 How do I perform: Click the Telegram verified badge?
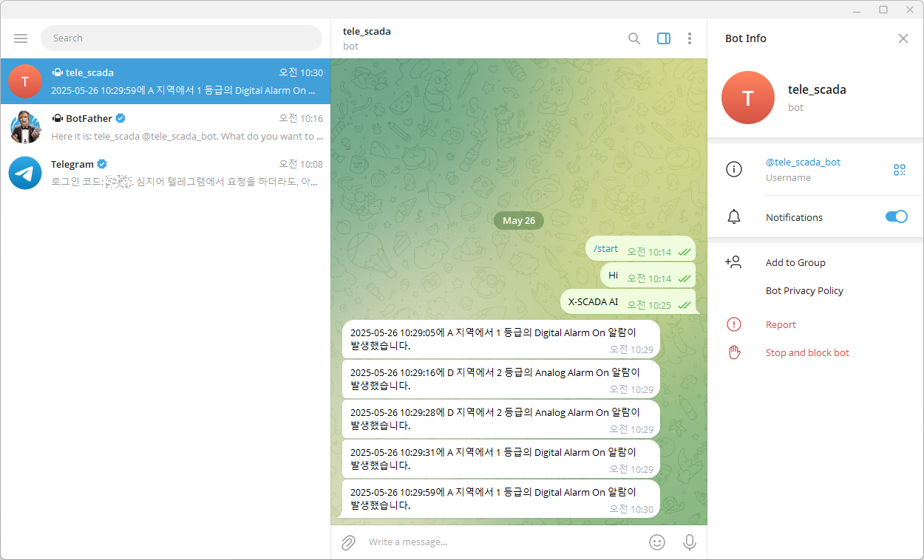(x=102, y=164)
